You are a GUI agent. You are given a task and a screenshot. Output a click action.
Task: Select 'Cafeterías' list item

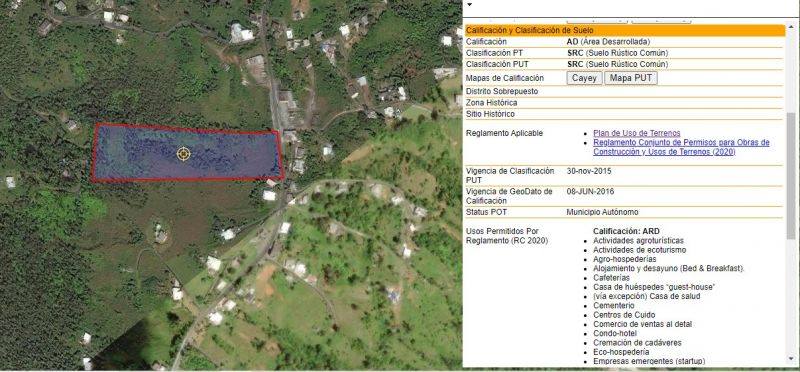point(611,278)
